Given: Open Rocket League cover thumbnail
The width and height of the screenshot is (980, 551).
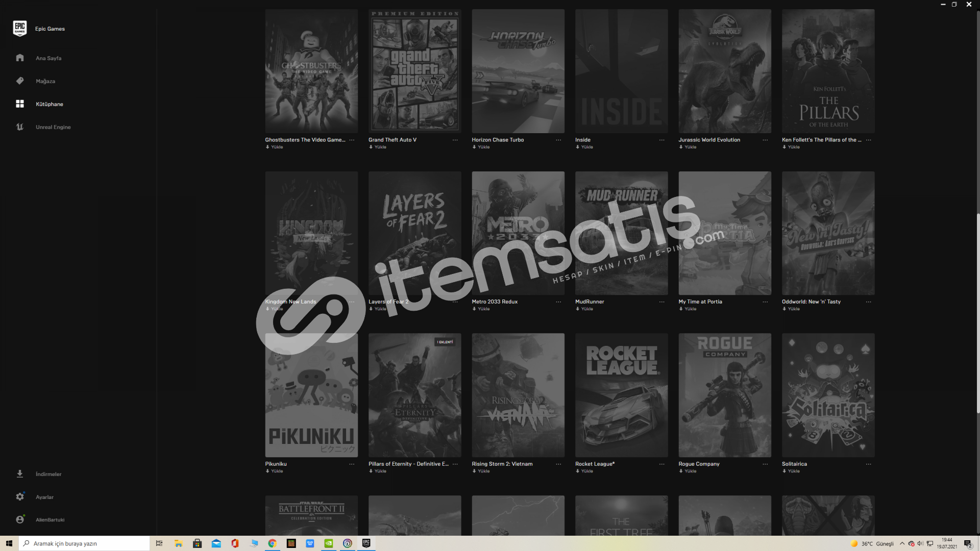Looking at the screenshot, I should click(x=621, y=395).
